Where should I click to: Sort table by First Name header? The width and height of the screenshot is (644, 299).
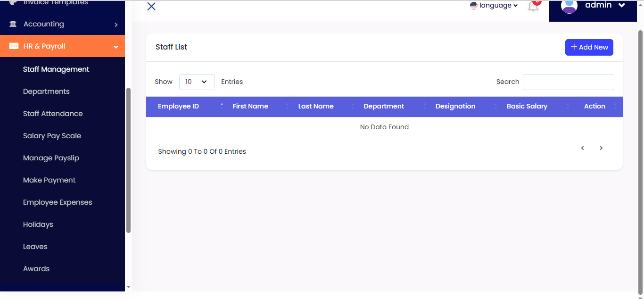coord(250,106)
